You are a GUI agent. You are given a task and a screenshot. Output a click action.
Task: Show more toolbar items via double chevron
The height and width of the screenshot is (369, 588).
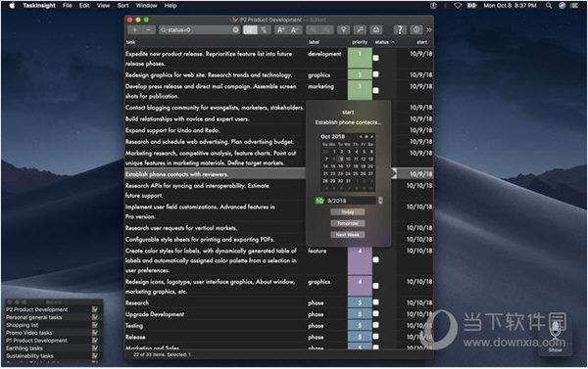[429, 30]
